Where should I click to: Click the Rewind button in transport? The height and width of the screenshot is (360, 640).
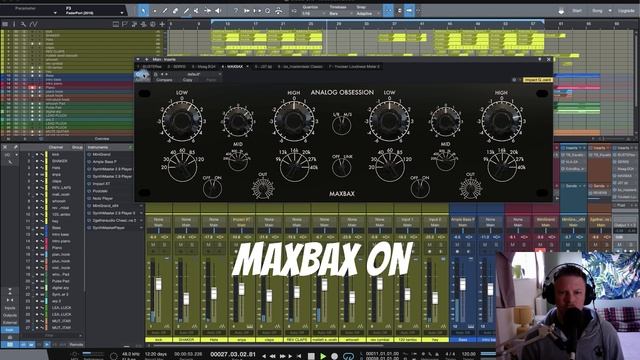coord(273,356)
